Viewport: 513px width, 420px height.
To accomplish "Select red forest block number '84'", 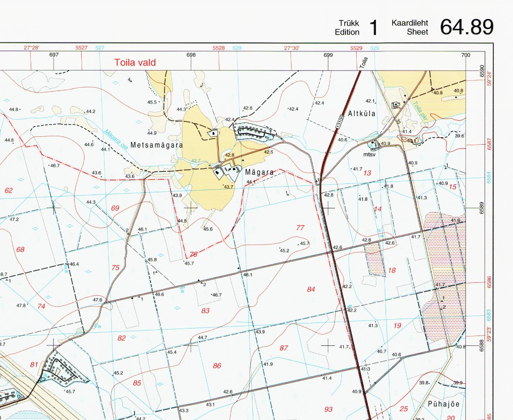I will click(x=311, y=289).
